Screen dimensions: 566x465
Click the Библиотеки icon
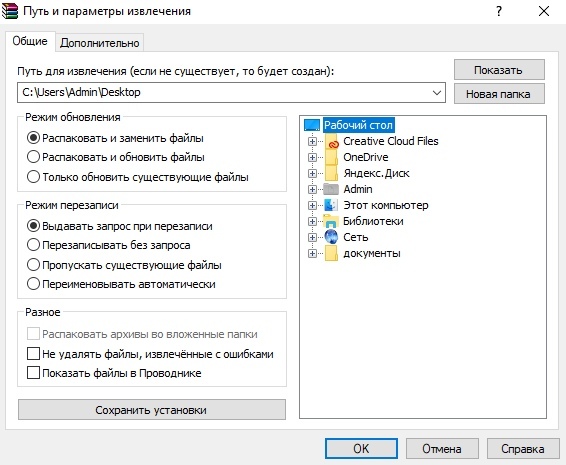coord(331,221)
